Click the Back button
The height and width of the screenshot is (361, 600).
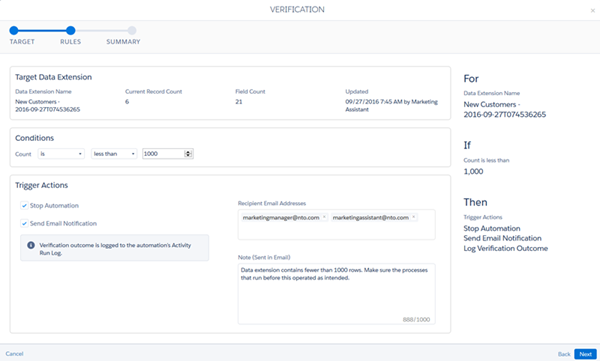coord(564,354)
